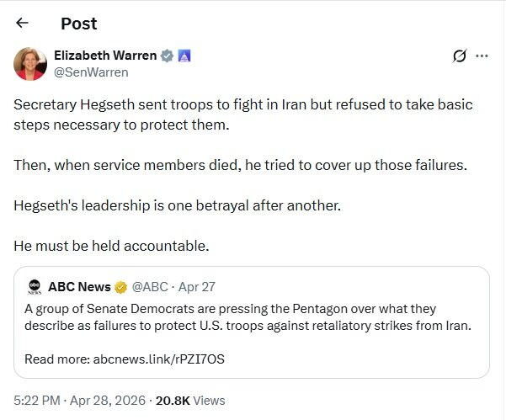Open Elizabeth Warren's profile picture
Screen dimensions: 506x420
[29, 64]
